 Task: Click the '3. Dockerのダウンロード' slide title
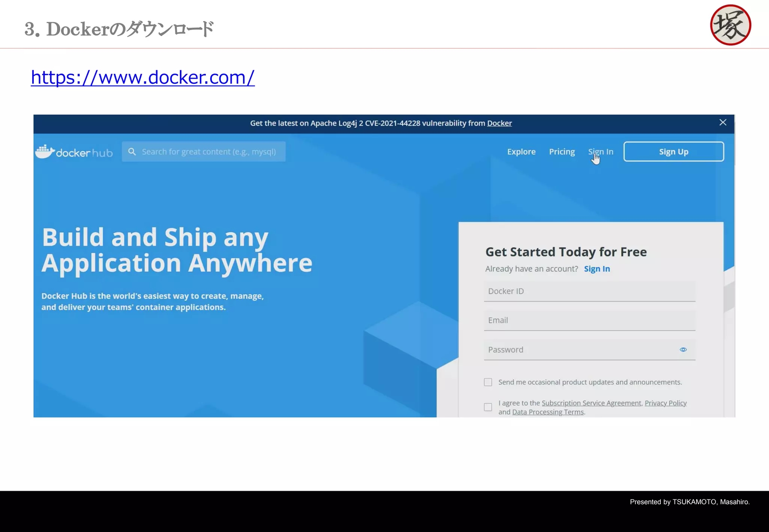(119, 29)
